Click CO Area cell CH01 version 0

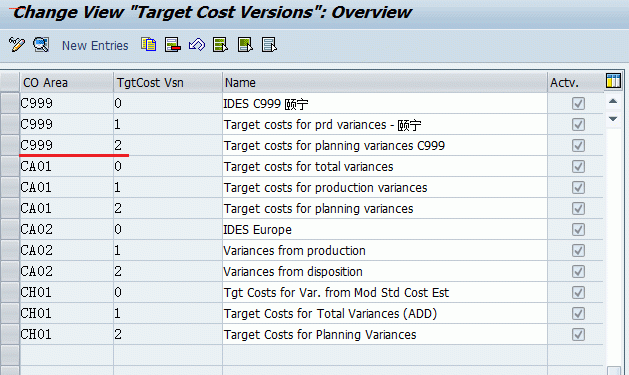coord(66,292)
